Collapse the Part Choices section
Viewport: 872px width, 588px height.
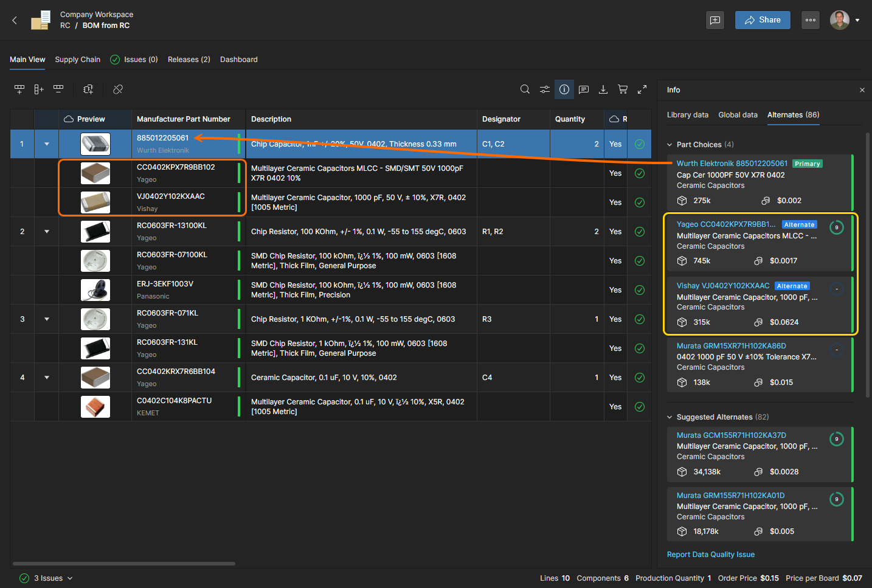tap(670, 145)
